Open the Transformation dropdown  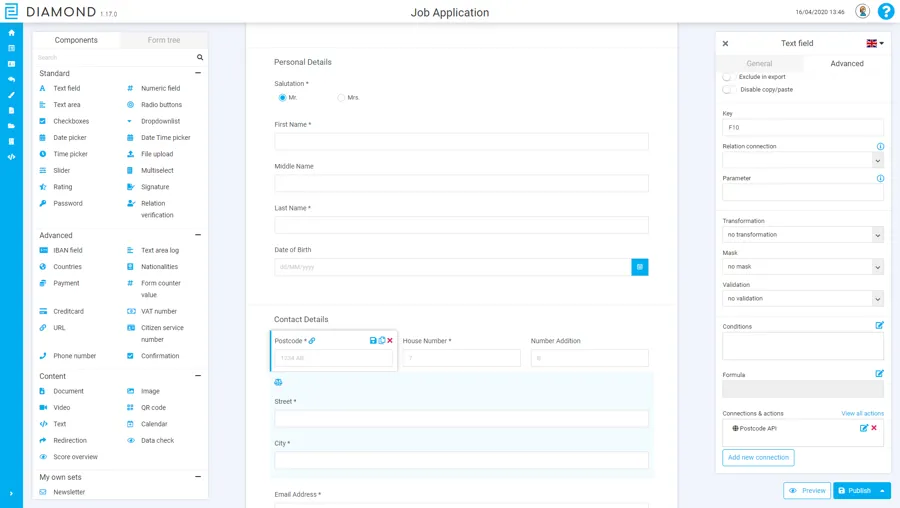[803, 235]
